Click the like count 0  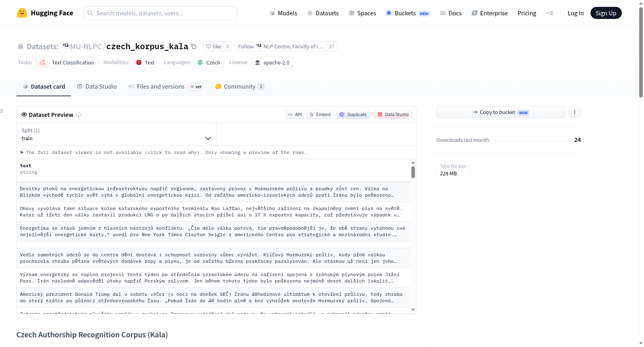(228, 46)
